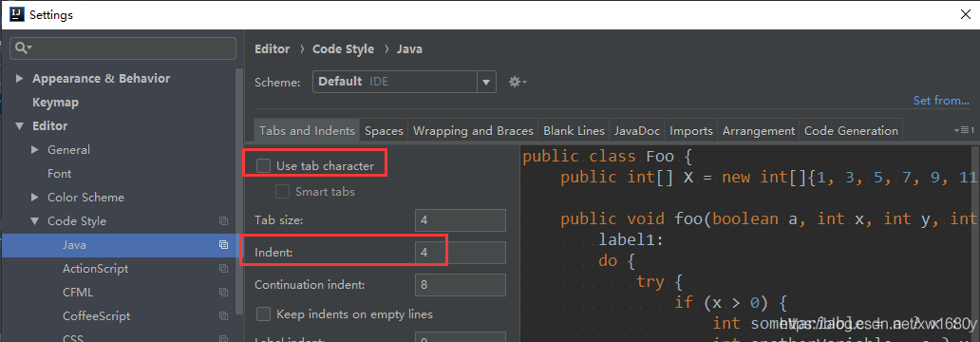The width and height of the screenshot is (980, 342).
Task: Show hidden tabs list icon
Action: click(964, 130)
